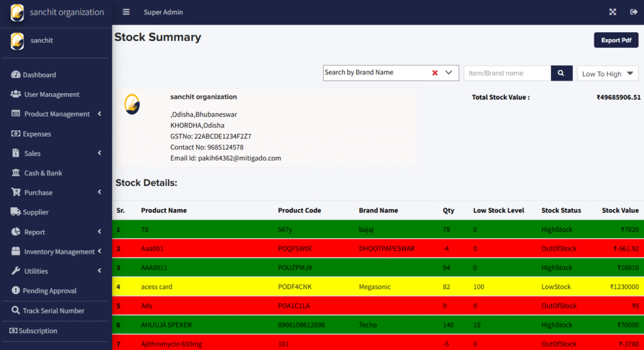Clear the brand search with red X

click(435, 73)
